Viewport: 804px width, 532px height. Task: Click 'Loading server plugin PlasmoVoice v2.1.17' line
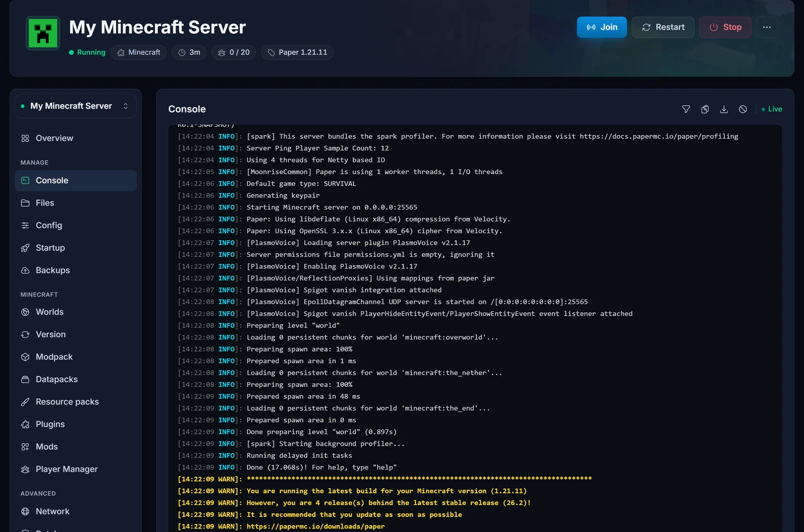[324, 243]
